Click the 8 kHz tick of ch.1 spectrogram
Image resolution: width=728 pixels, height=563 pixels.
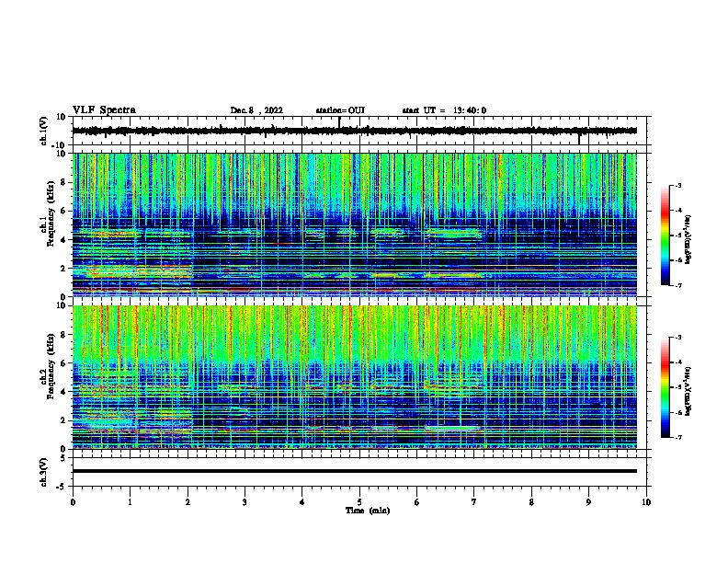(63, 182)
